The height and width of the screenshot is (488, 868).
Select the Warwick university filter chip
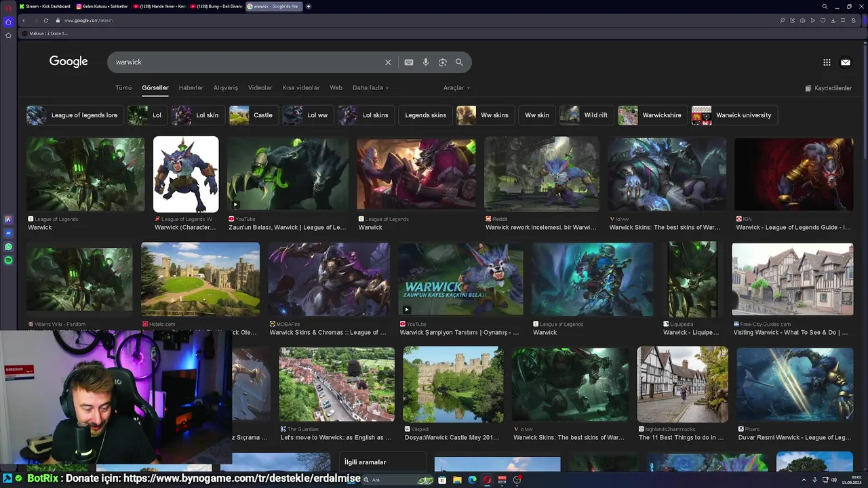click(734, 115)
